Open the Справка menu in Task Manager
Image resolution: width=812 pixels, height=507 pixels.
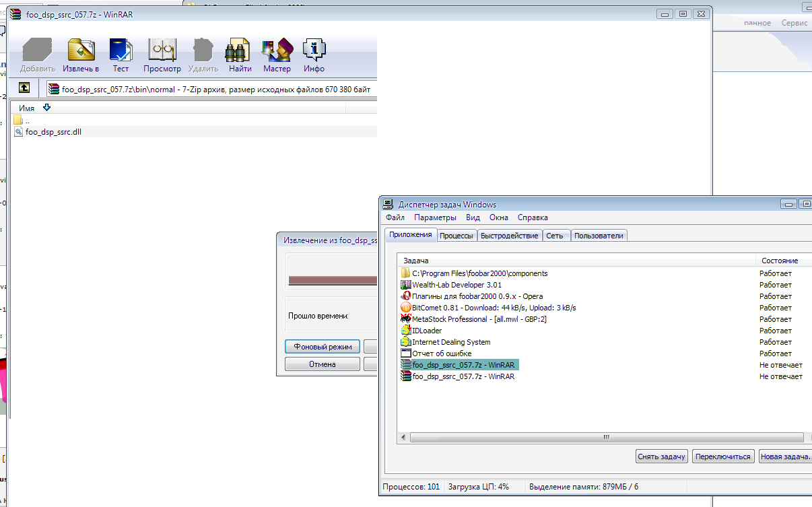coord(533,217)
